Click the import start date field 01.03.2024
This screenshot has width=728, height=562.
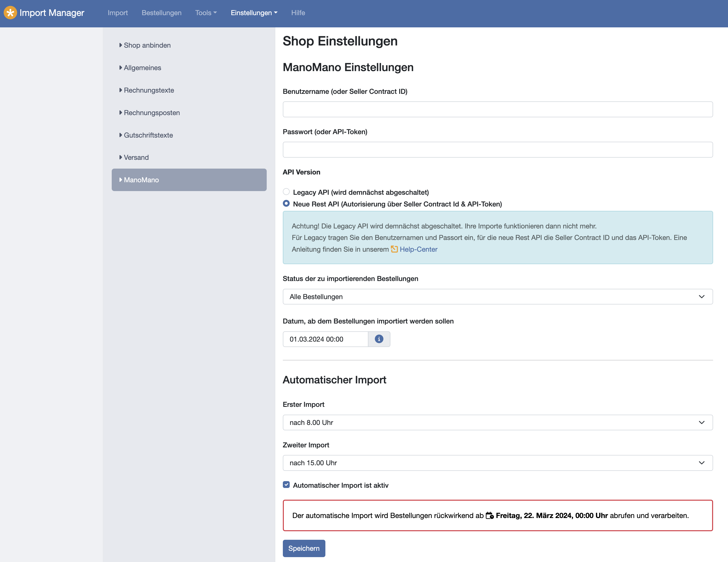(x=325, y=339)
